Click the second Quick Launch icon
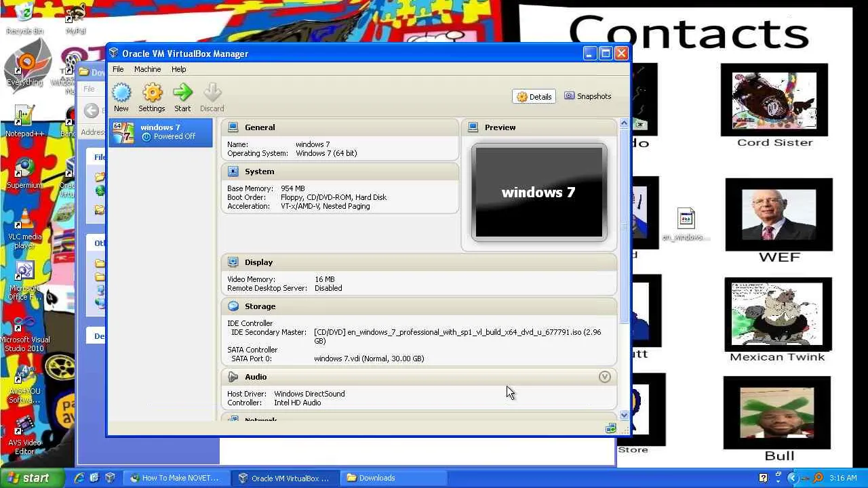 (94, 478)
